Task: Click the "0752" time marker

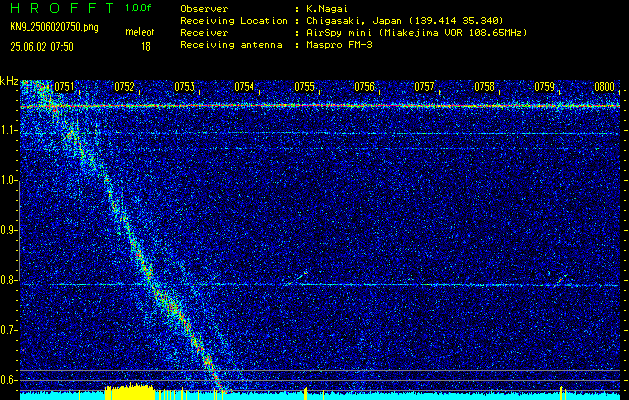Action: point(124,87)
